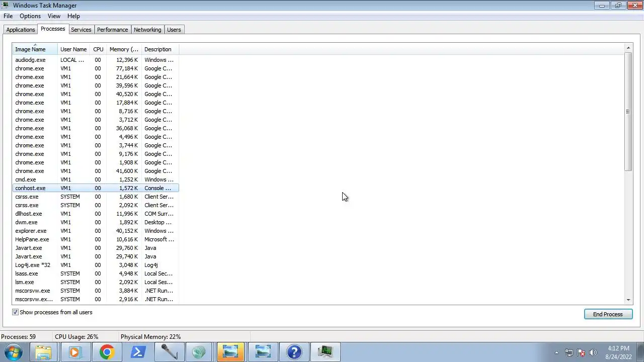
Task: Open the clock showing 4:12 PM
Action: 618,352
